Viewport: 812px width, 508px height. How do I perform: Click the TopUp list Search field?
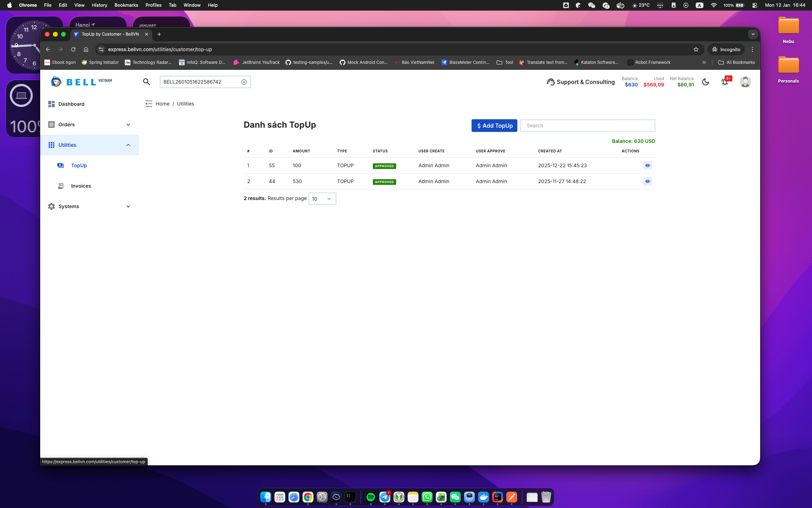(x=588, y=126)
